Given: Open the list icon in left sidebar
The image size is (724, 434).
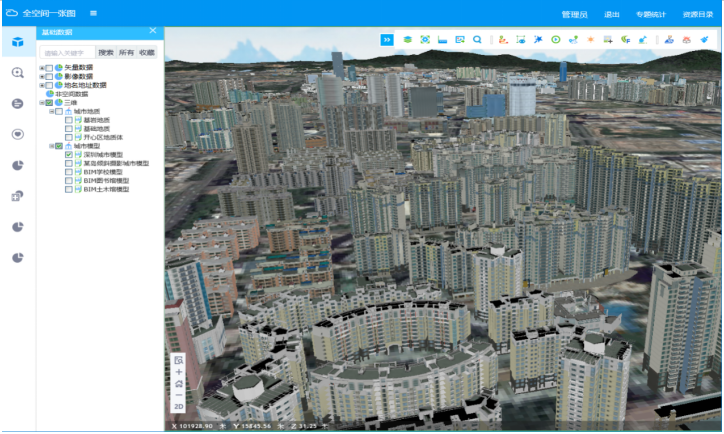Looking at the screenshot, I should (x=18, y=103).
